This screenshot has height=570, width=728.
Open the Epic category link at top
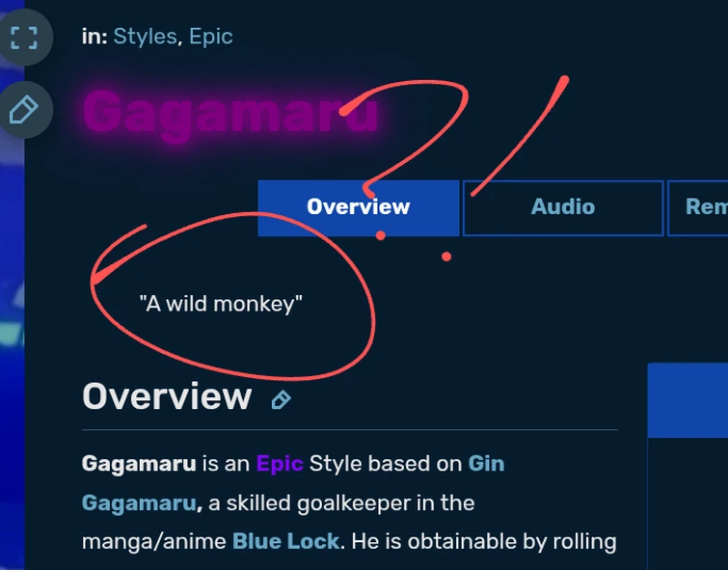click(x=211, y=37)
